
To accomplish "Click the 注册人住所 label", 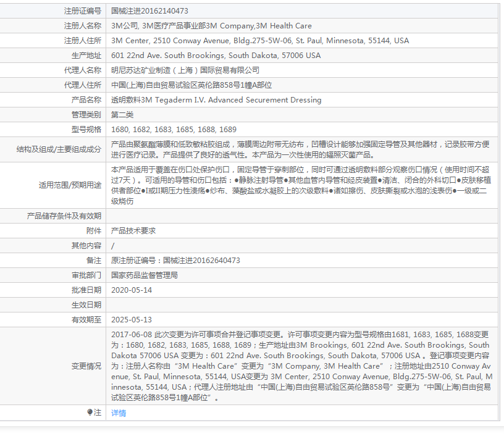I will [x=83, y=41].
